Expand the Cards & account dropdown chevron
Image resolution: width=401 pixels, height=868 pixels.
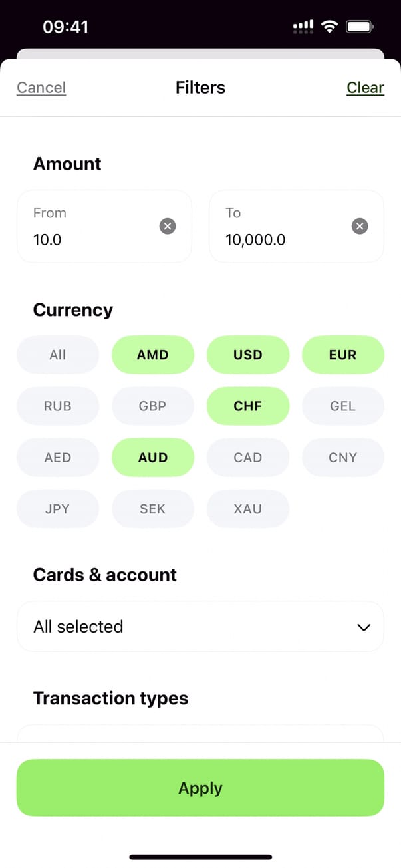364,627
